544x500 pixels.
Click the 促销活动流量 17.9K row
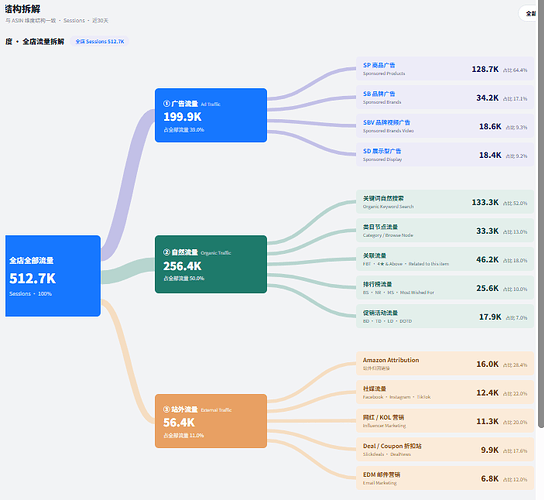click(x=445, y=316)
